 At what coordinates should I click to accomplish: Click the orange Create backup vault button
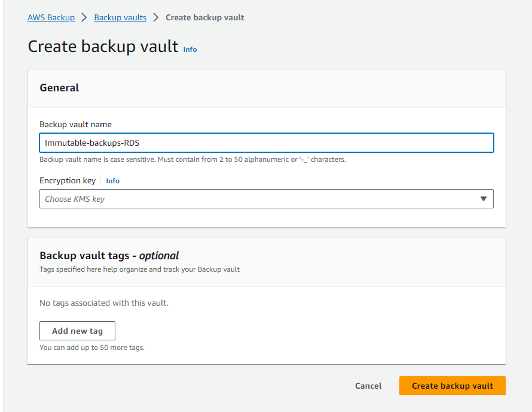tap(452, 386)
